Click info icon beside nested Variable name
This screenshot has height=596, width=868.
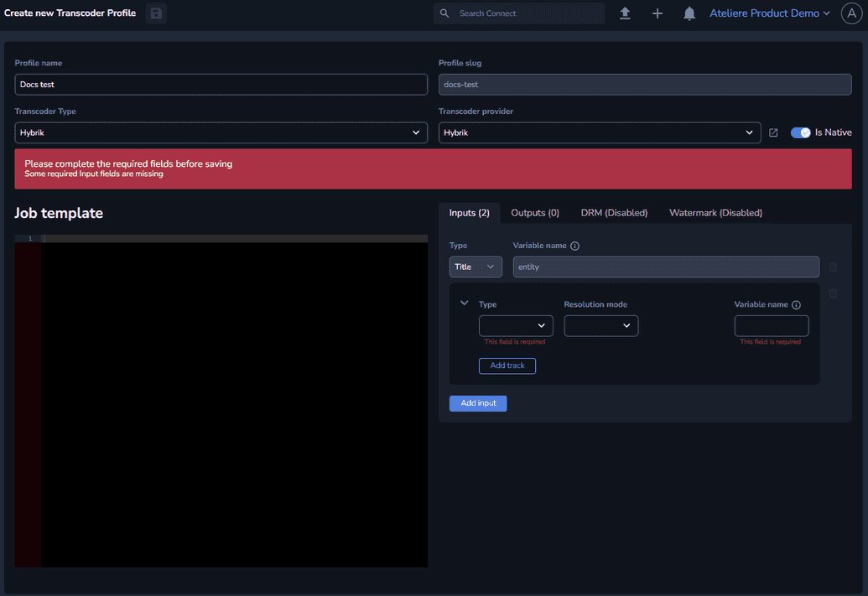796,305
